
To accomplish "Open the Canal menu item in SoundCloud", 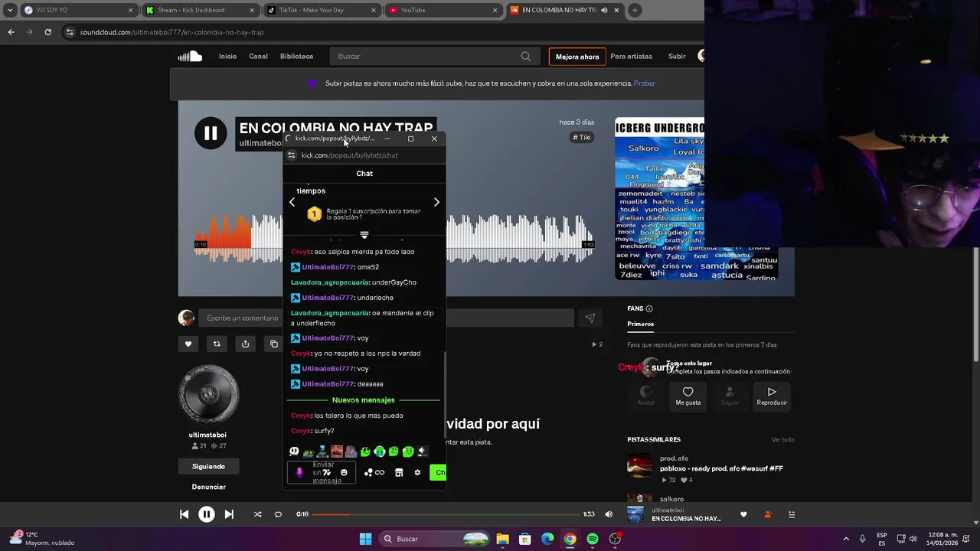I will click(x=258, y=57).
